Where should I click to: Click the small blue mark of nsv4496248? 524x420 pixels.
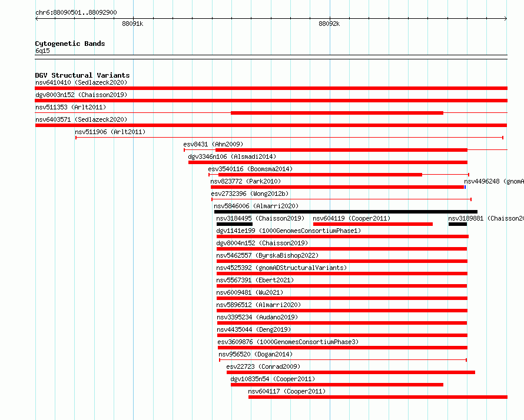465,187
